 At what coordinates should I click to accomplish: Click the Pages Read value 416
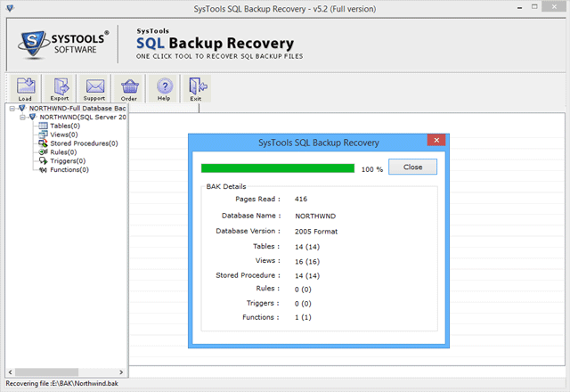tap(301, 199)
